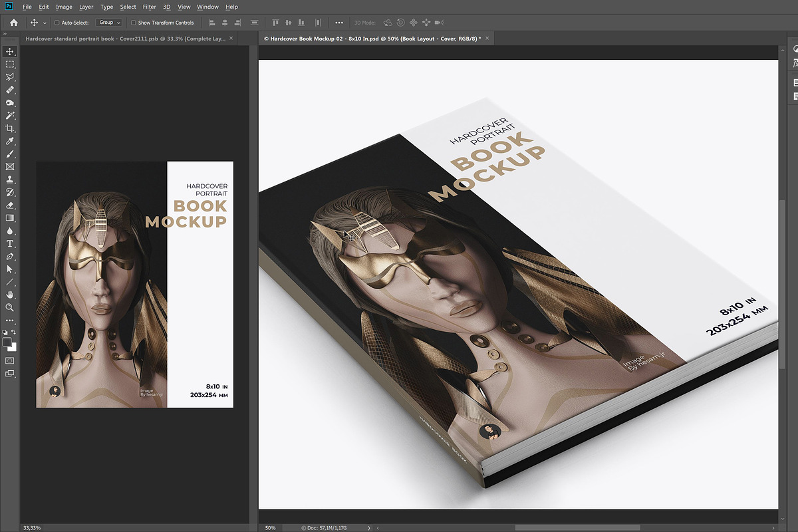Open the Edit Toolbar three-dots button
The width and height of the screenshot is (798, 532).
click(x=10, y=320)
